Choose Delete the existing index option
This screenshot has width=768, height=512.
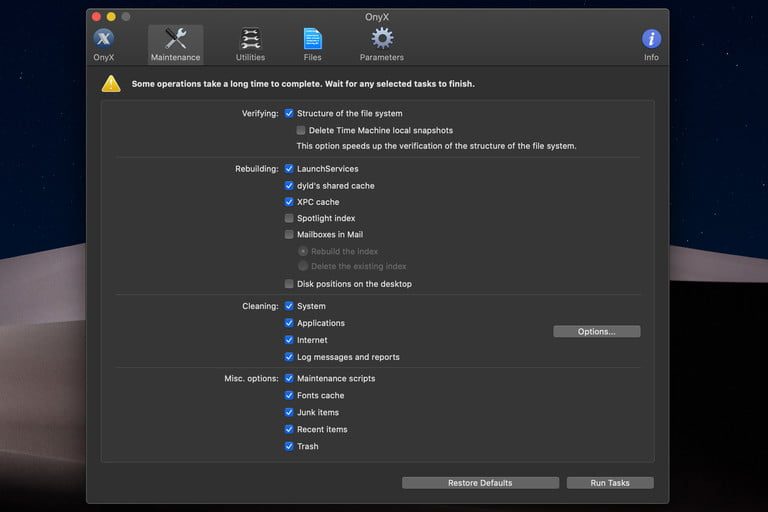coord(303,266)
